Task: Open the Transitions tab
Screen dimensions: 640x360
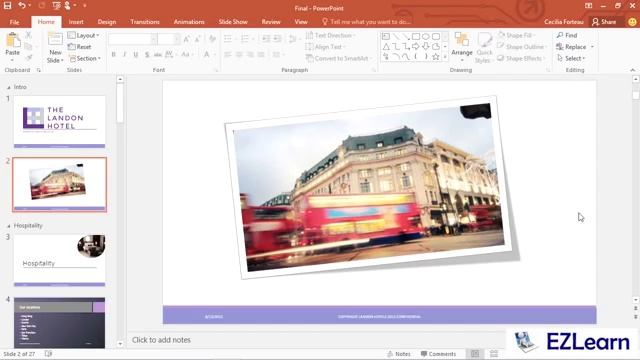Action: pyautogui.click(x=145, y=22)
